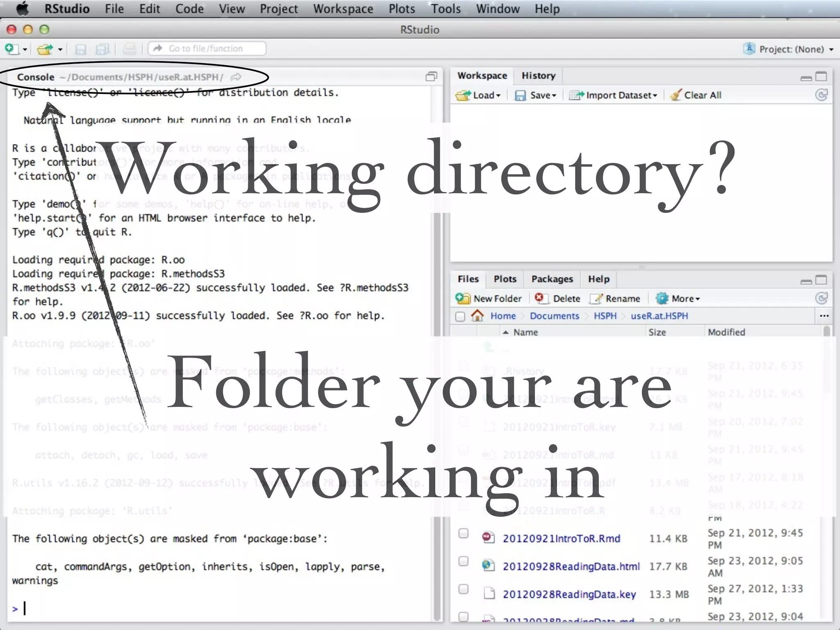Image resolution: width=840 pixels, height=630 pixels.
Task: Click the New File icon in toolbar
Action: 12,49
